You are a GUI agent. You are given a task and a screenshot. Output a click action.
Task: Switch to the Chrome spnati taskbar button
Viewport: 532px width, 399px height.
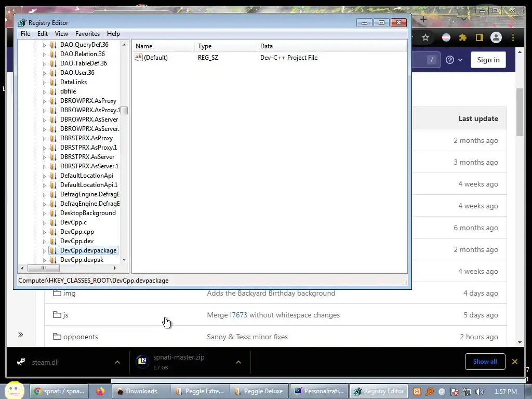pos(60,391)
